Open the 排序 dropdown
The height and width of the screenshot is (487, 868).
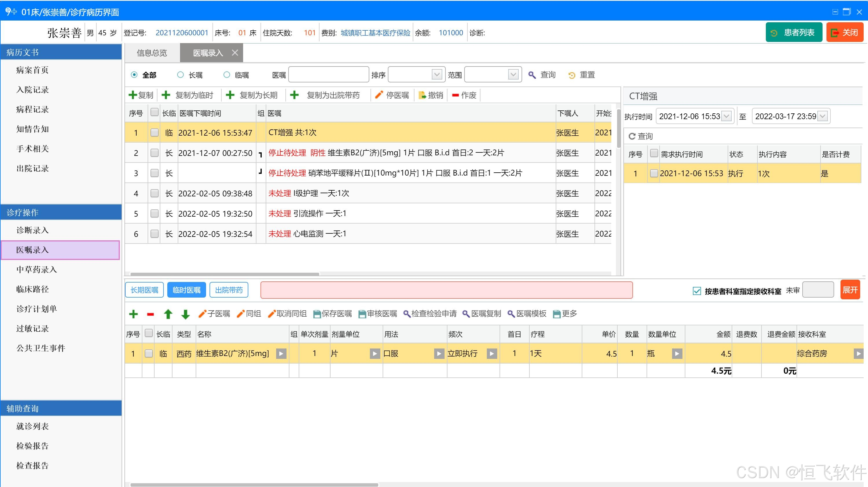point(437,74)
